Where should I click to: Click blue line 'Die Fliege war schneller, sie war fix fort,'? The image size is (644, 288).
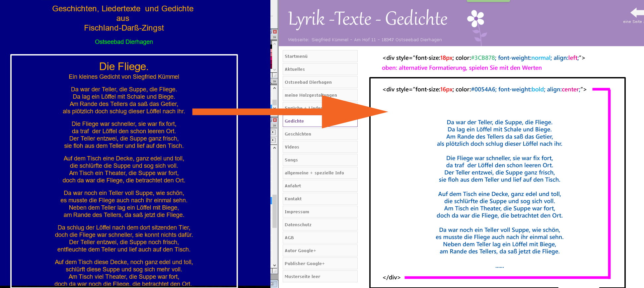pyautogui.click(x=499, y=158)
